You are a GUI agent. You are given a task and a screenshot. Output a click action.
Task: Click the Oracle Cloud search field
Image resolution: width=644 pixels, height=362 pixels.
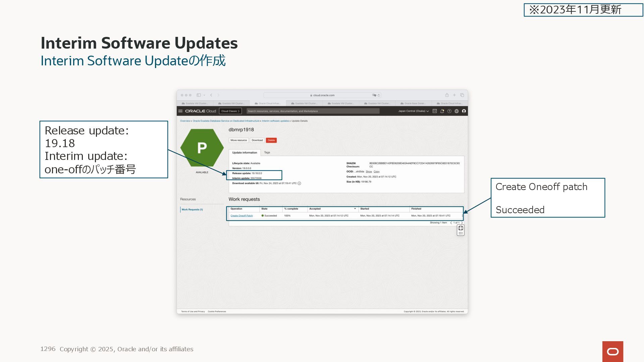313,111
